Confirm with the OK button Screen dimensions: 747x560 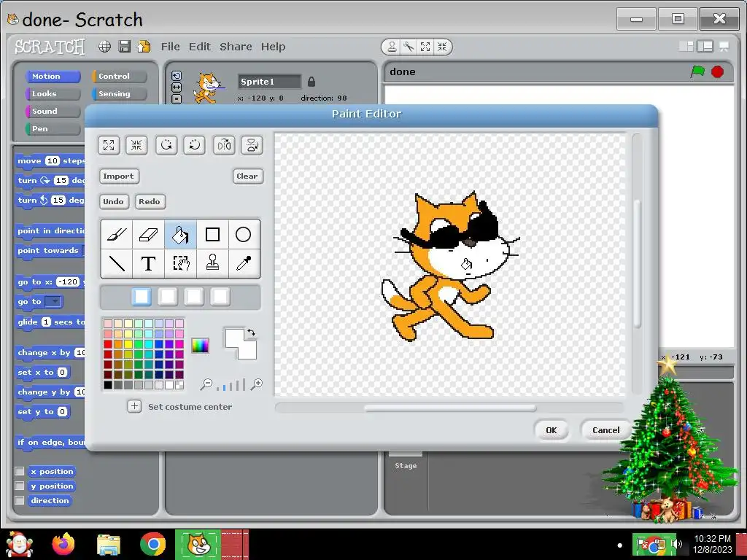(x=551, y=430)
